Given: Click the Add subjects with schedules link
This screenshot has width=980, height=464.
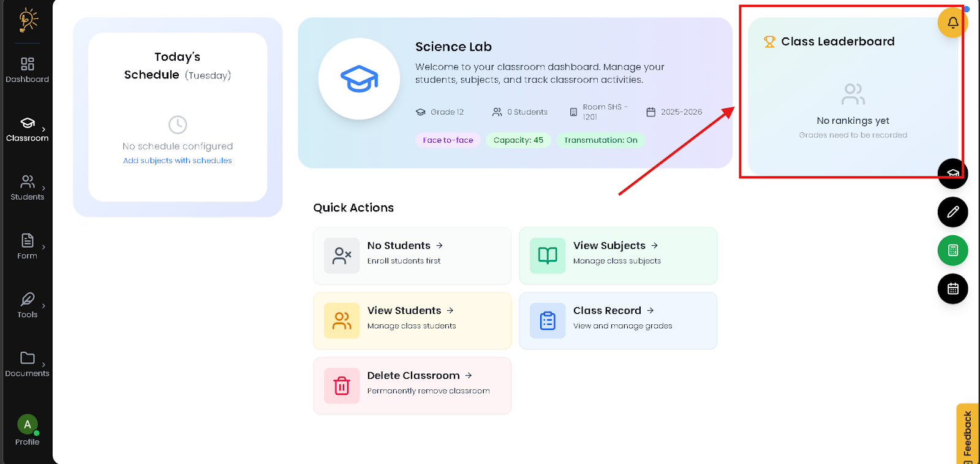Looking at the screenshot, I should 178,161.
